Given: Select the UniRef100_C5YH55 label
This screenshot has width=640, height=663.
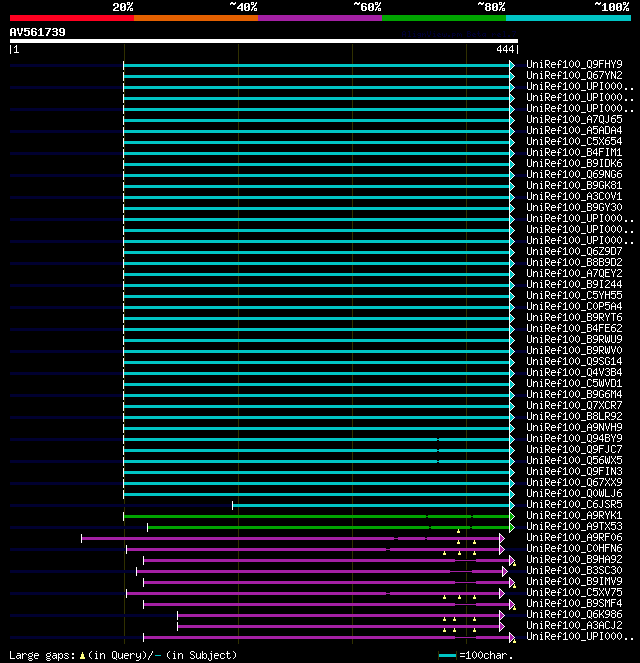Looking at the screenshot, I should coord(574,295).
